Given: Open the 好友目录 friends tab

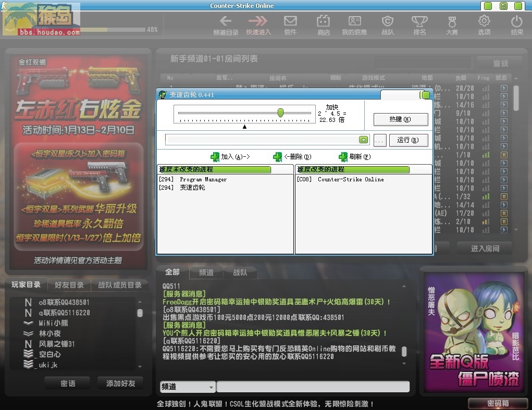Looking at the screenshot, I should [69, 285].
